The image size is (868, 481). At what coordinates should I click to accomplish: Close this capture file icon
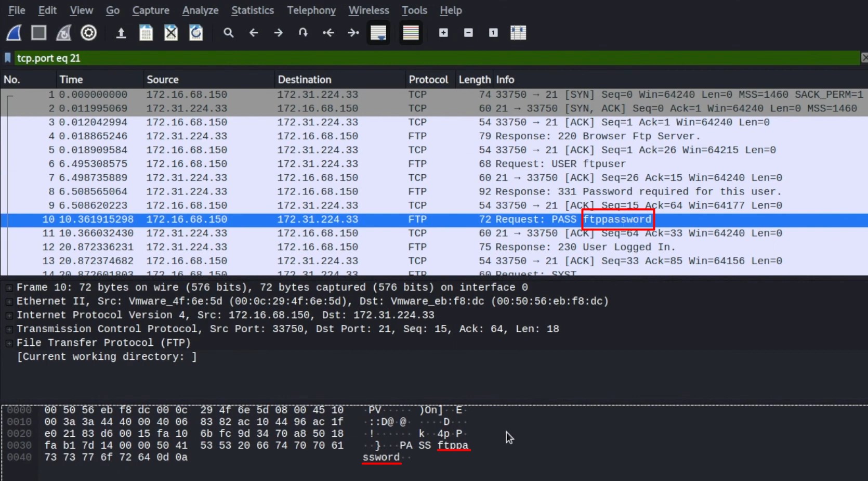[x=171, y=33]
